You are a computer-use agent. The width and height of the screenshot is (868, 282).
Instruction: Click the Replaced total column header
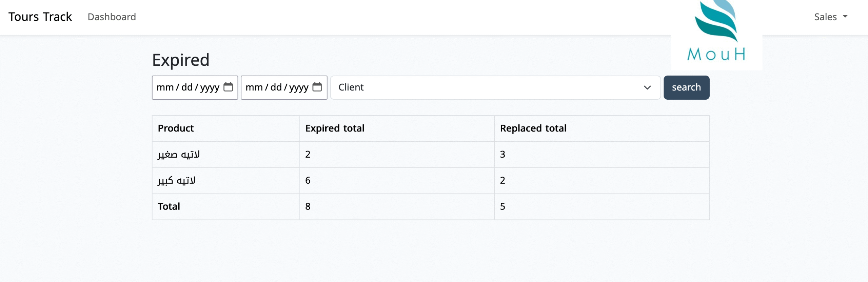[x=533, y=128]
